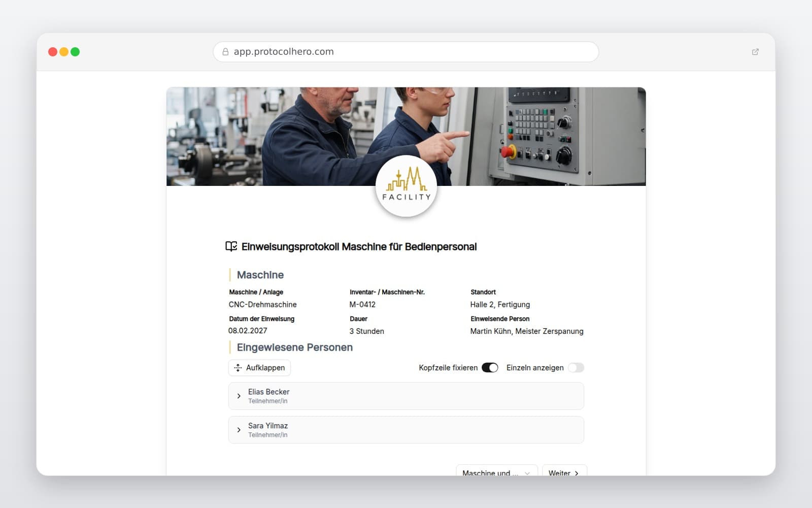Click the app.protocolhero.com address field
Image resolution: width=812 pixels, height=508 pixels.
[406, 52]
